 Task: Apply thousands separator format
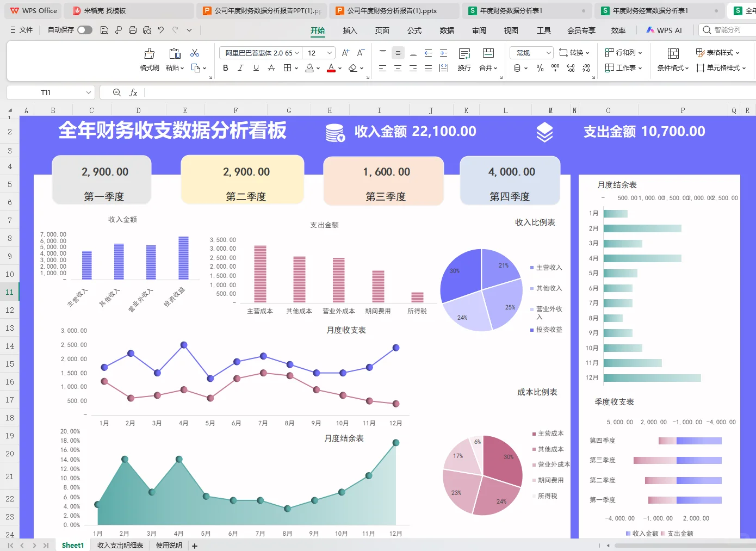point(555,68)
